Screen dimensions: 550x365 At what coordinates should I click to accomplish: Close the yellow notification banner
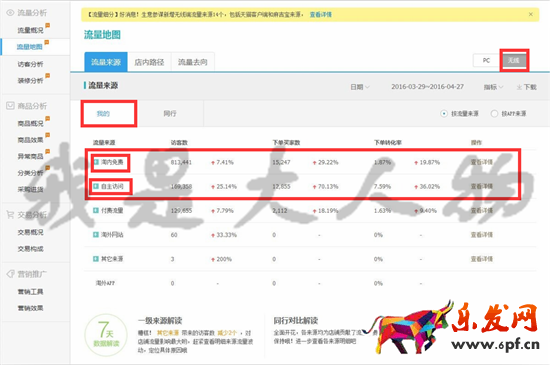(531, 14)
